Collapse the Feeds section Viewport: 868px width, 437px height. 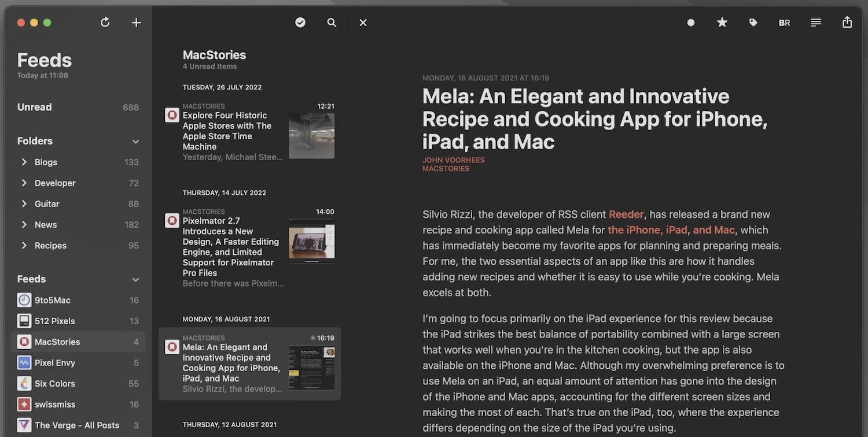[x=135, y=279]
